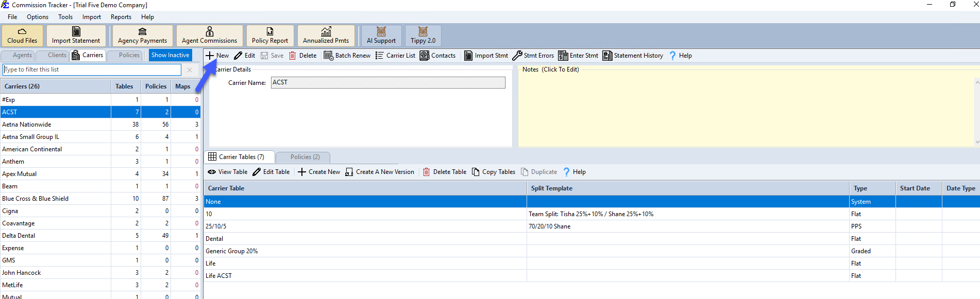Select Delta Dental carrier

tap(100, 236)
